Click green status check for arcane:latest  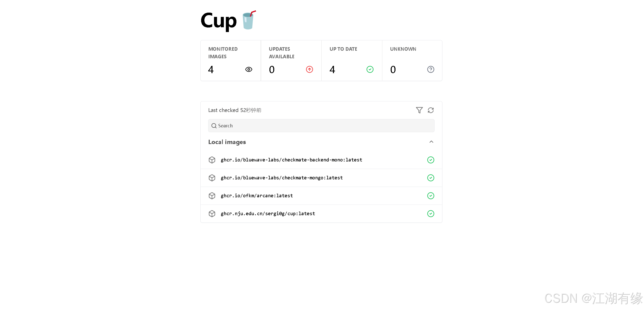(431, 196)
